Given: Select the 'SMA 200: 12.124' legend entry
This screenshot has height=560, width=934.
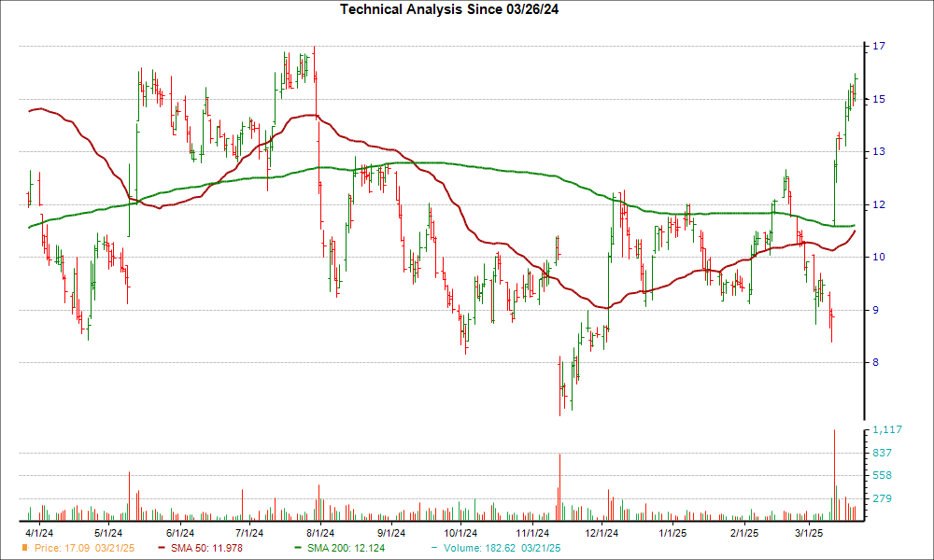Looking at the screenshot, I should [x=346, y=548].
